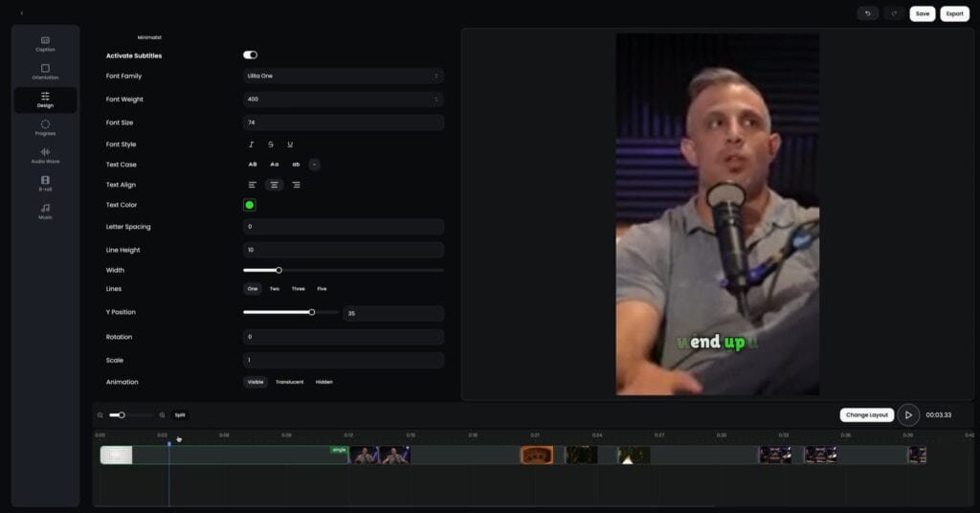This screenshot has height=513, width=980.
Task: Play the video preview
Action: tap(908, 415)
